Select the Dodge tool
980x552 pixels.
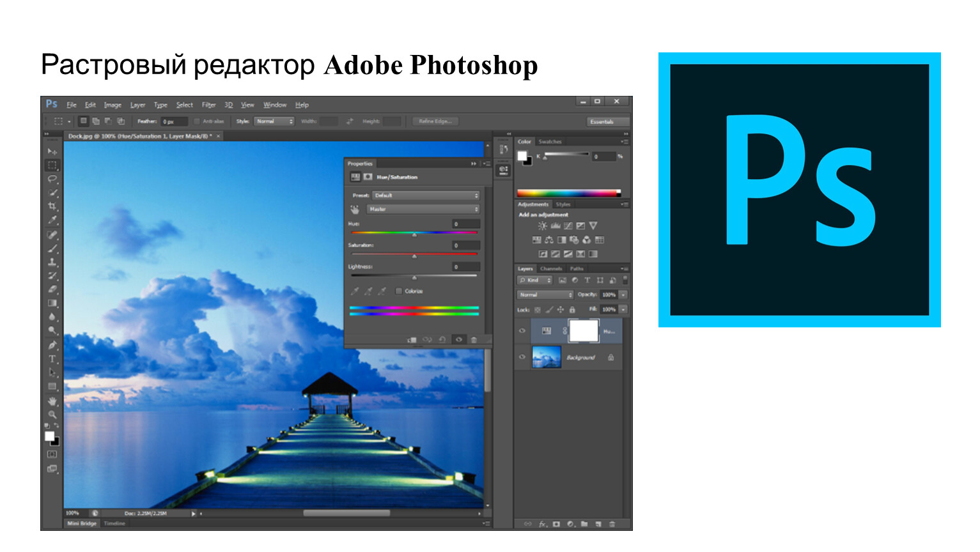click(x=52, y=330)
